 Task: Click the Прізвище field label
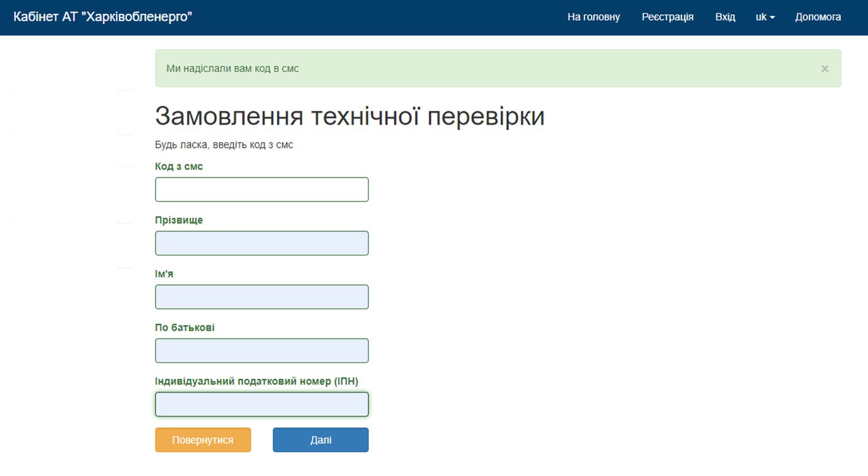click(178, 220)
